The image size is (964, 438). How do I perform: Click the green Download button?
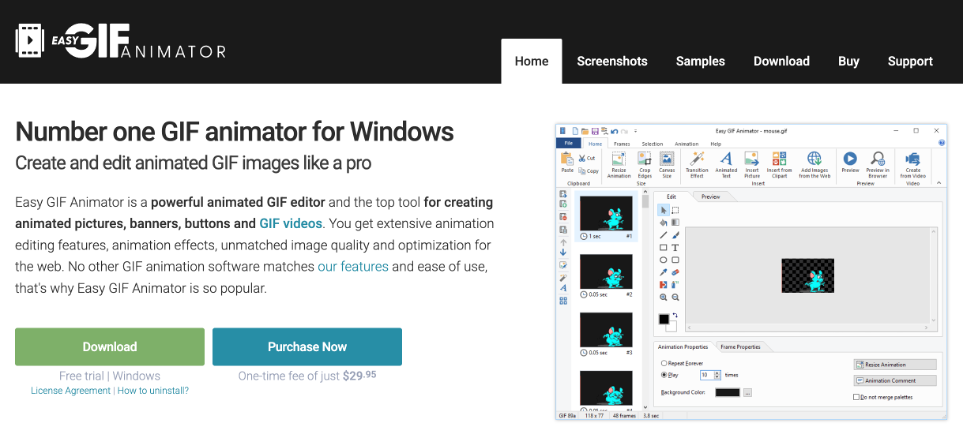[x=109, y=346]
